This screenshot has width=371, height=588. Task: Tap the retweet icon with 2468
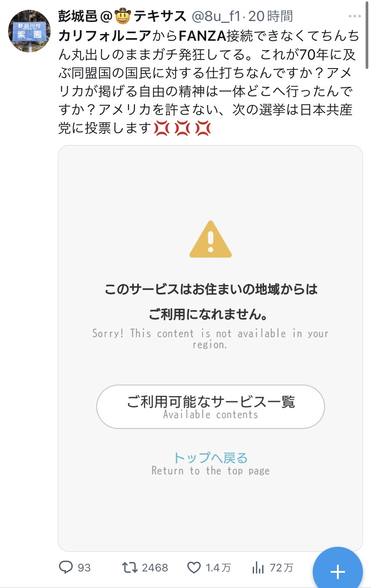[x=130, y=568]
